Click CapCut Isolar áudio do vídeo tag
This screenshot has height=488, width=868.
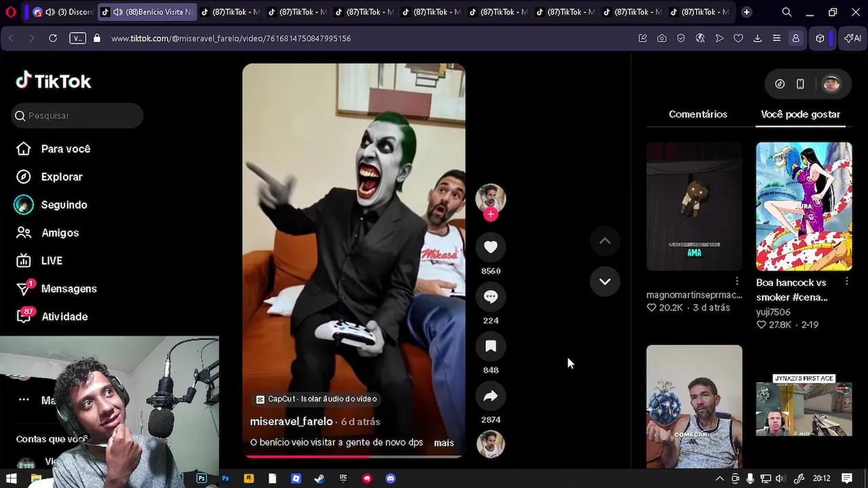[x=316, y=399]
